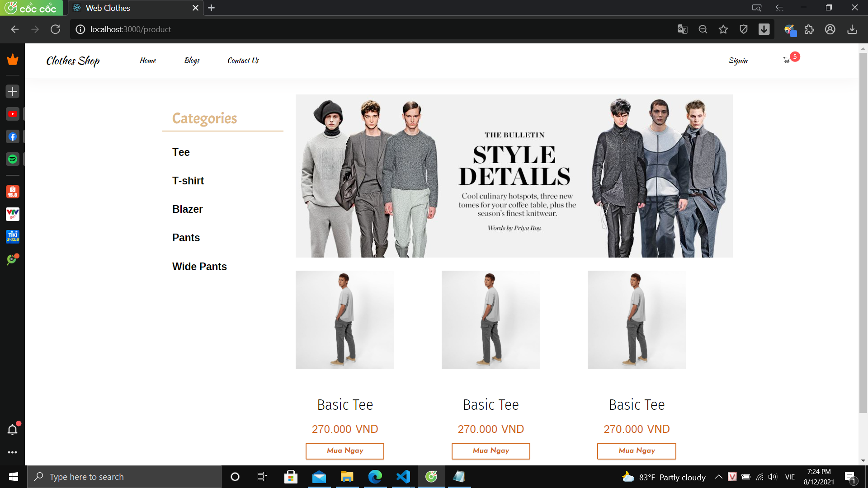Viewport: 868px width, 488px height.
Task: Open browser downloads icon
Action: point(852,29)
